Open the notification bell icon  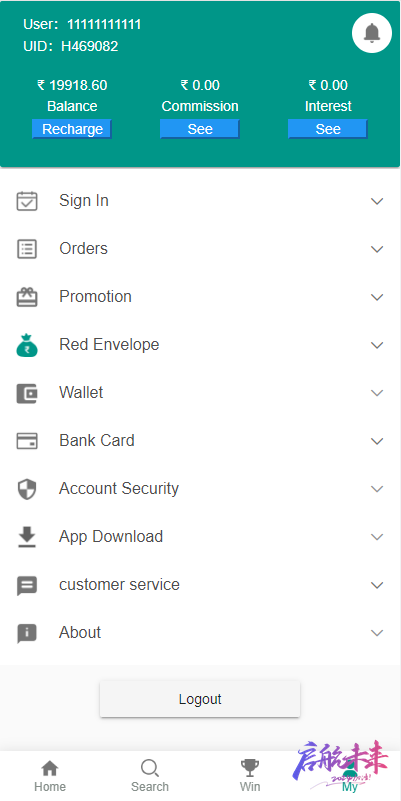pyautogui.click(x=372, y=33)
